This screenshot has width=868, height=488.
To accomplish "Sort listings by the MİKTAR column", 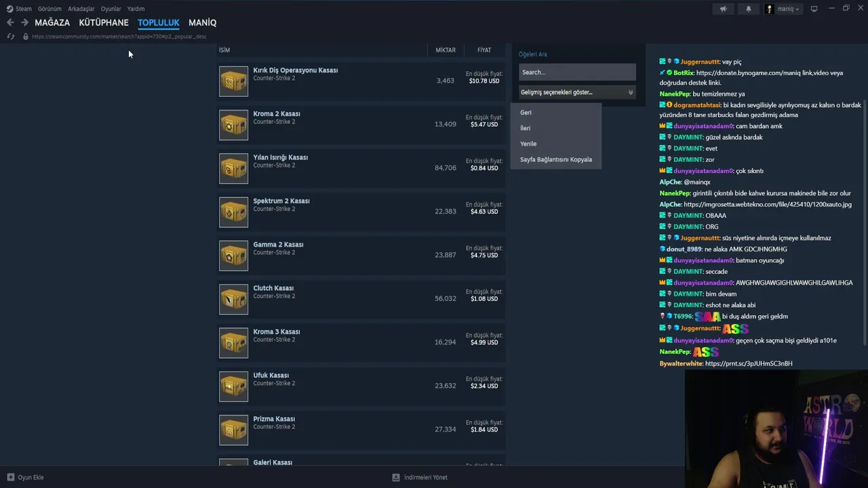I will tap(446, 50).
